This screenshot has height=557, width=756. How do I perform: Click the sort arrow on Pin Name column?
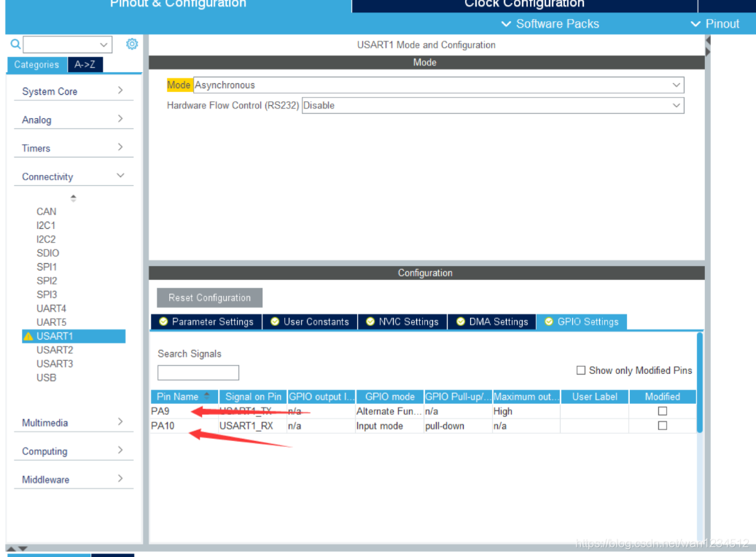[x=207, y=397]
